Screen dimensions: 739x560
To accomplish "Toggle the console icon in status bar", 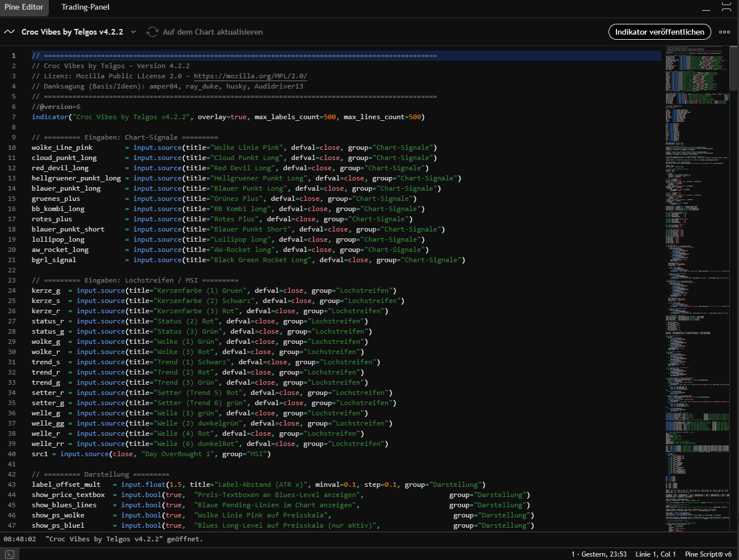I will coord(9,554).
